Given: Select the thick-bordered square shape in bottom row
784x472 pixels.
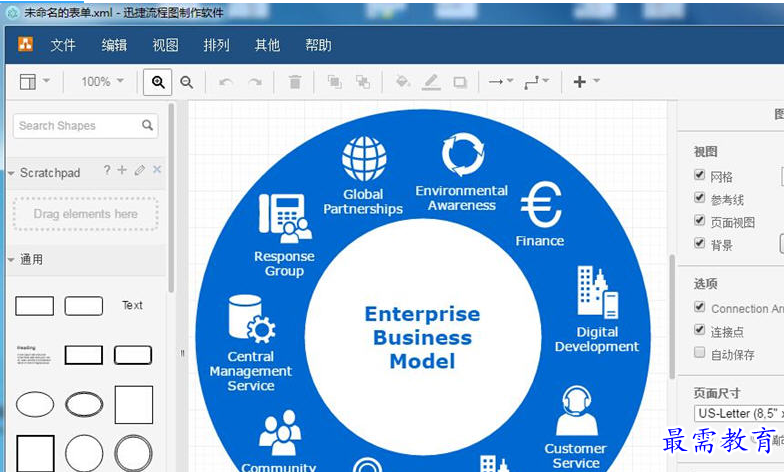Looking at the screenshot, I should pos(35,453).
